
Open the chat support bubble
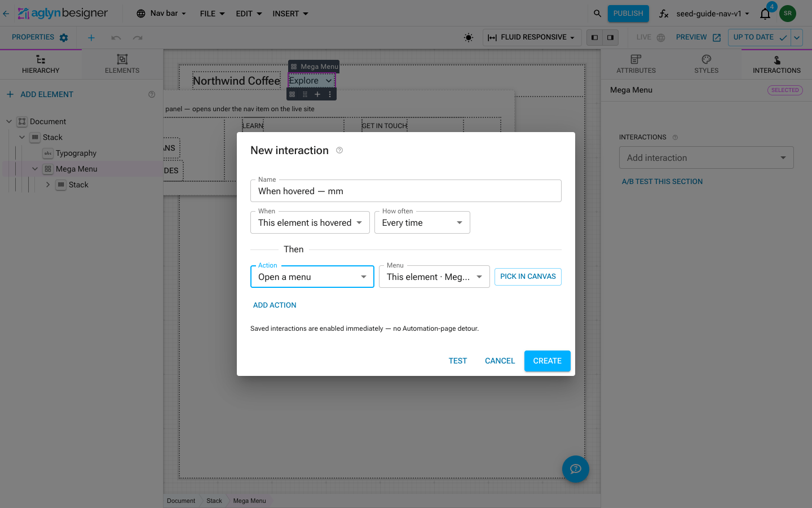[576, 469]
